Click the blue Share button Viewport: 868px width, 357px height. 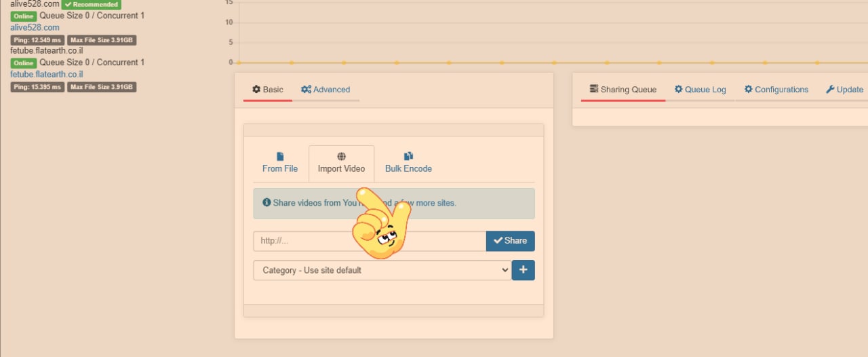(x=510, y=241)
